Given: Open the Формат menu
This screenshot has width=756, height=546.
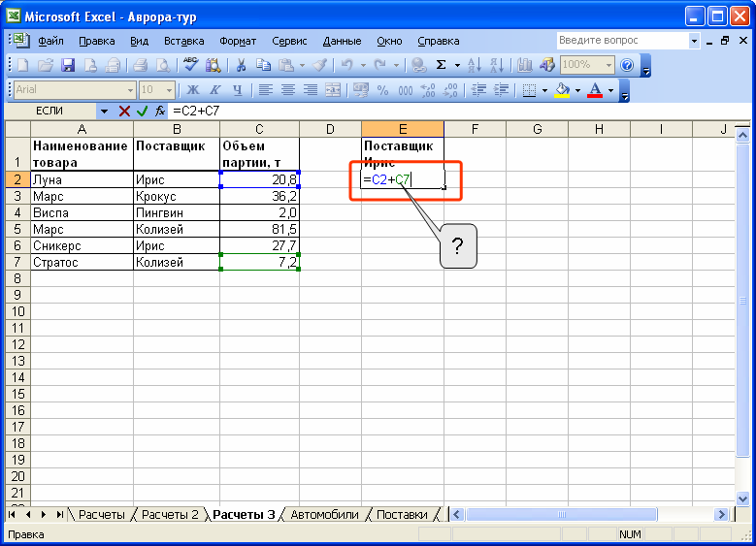Looking at the screenshot, I should tap(238, 41).
